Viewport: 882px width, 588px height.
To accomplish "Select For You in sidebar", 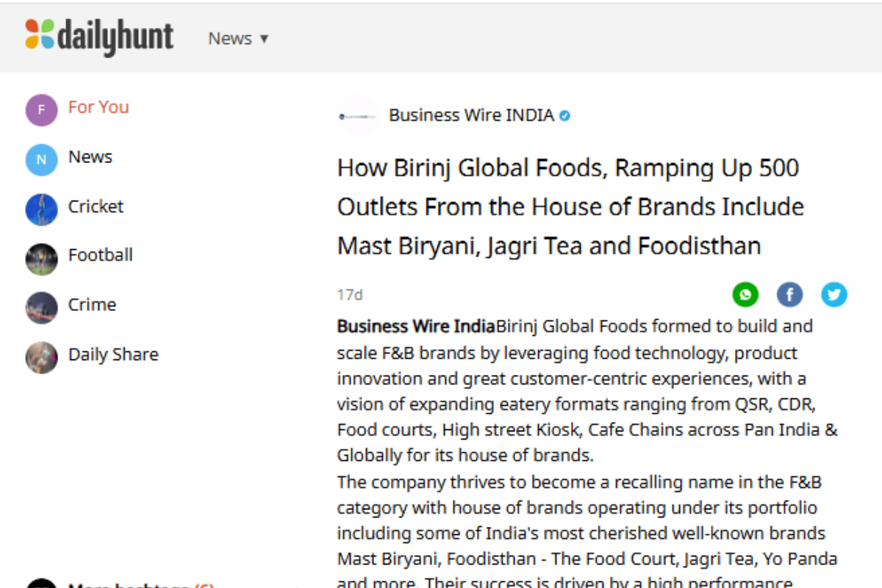I will pyautogui.click(x=98, y=107).
